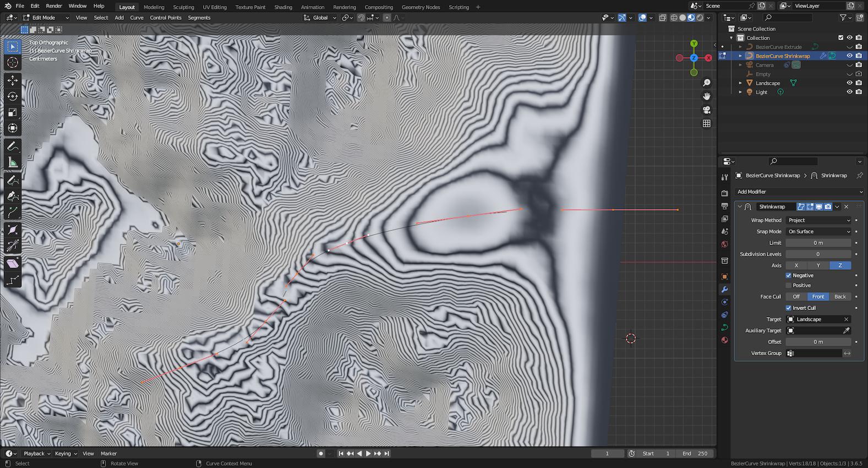Open the View Layer properties tab
This screenshot has width=868, height=468.
[x=724, y=219]
